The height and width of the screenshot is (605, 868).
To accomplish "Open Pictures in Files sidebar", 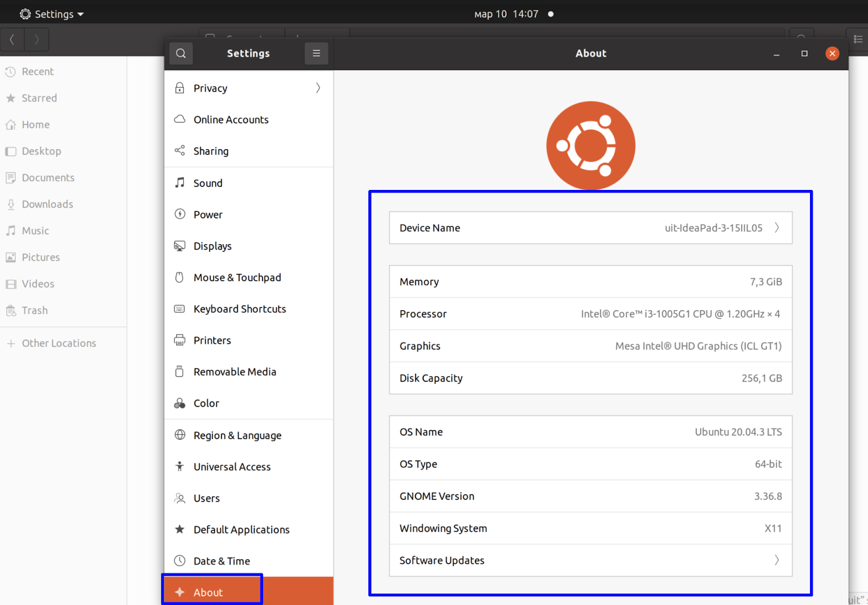I will (63, 258).
